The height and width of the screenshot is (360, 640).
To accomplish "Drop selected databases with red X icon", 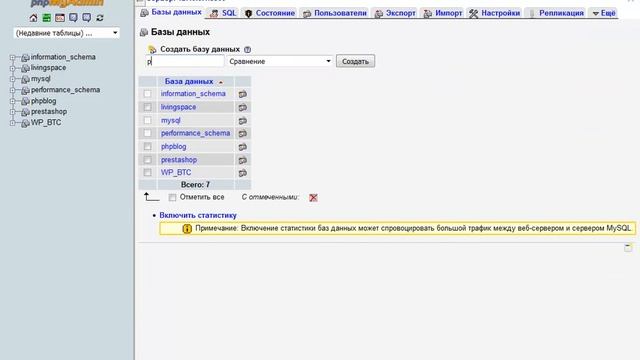I will pos(313,198).
